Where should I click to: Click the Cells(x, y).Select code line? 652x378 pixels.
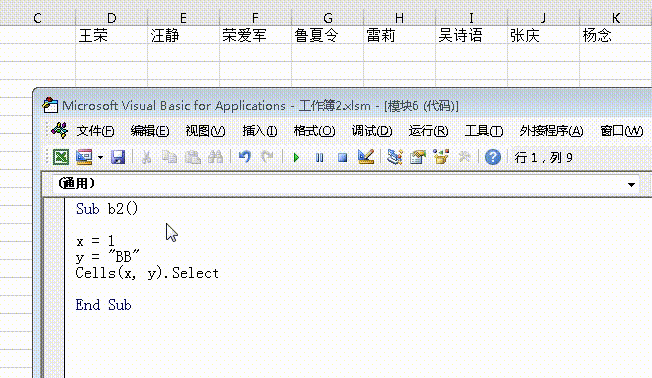pos(147,273)
